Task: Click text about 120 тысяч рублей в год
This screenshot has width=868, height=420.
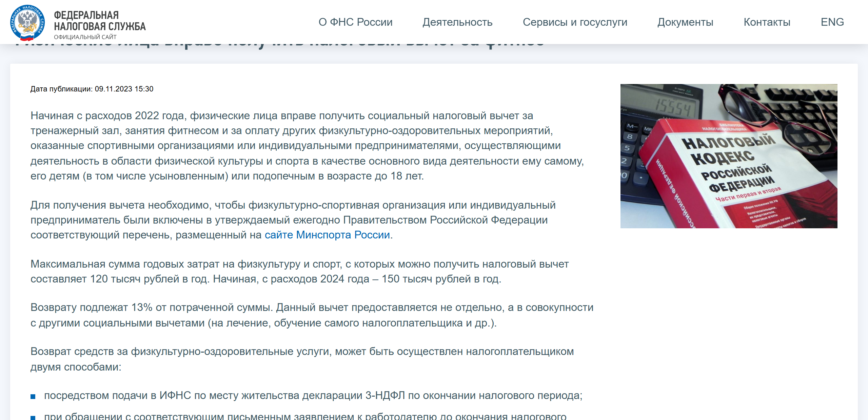Action: [x=300, y=271]
